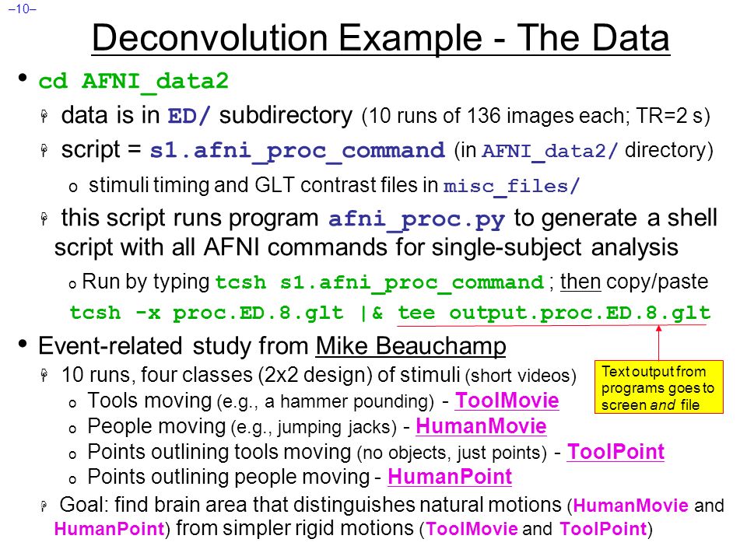Click the underlined word 'then'
Image resolution: width=747 pixels, height=560 pixels.
[580, 282]
